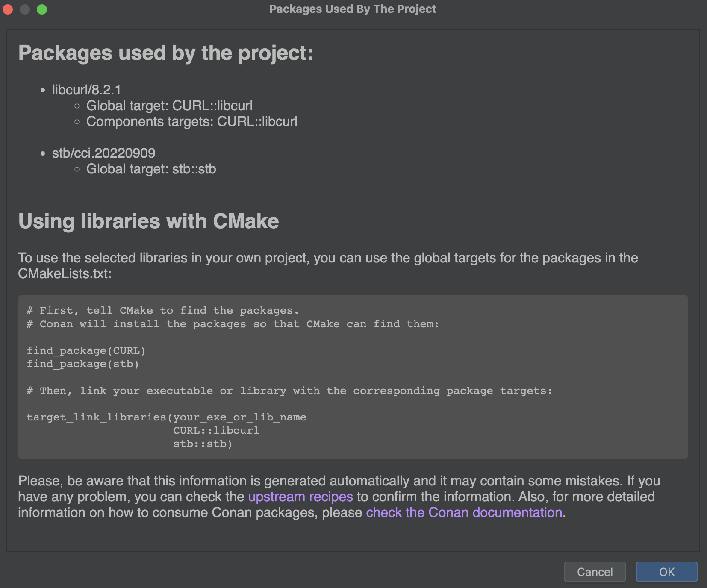This screenshot has height=588, width=707.
Task: Select the find_package(CURL) code line
Action: 86,350
